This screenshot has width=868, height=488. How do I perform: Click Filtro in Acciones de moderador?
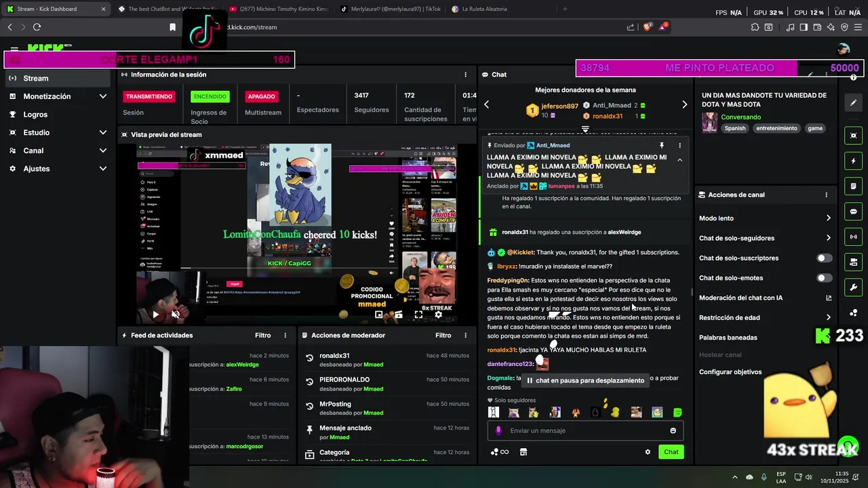coord(443,335)
